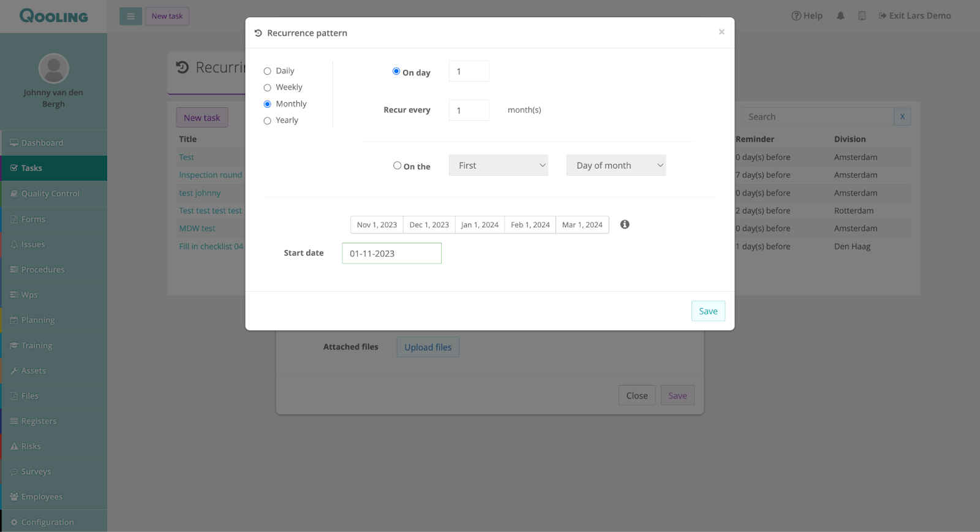Open the Day of month dropdown
This screenshot has height=532, width=980.
click(x=616, y=165)
